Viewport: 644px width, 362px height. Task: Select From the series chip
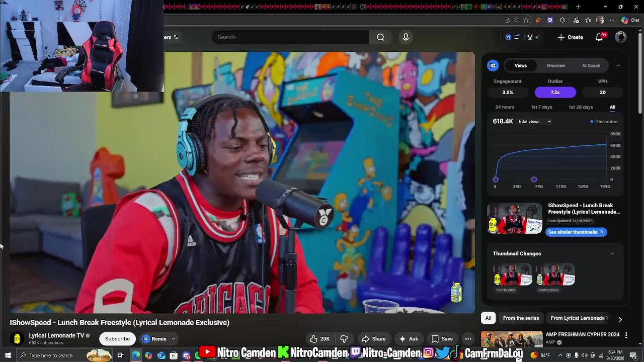[x=521, y=318]
